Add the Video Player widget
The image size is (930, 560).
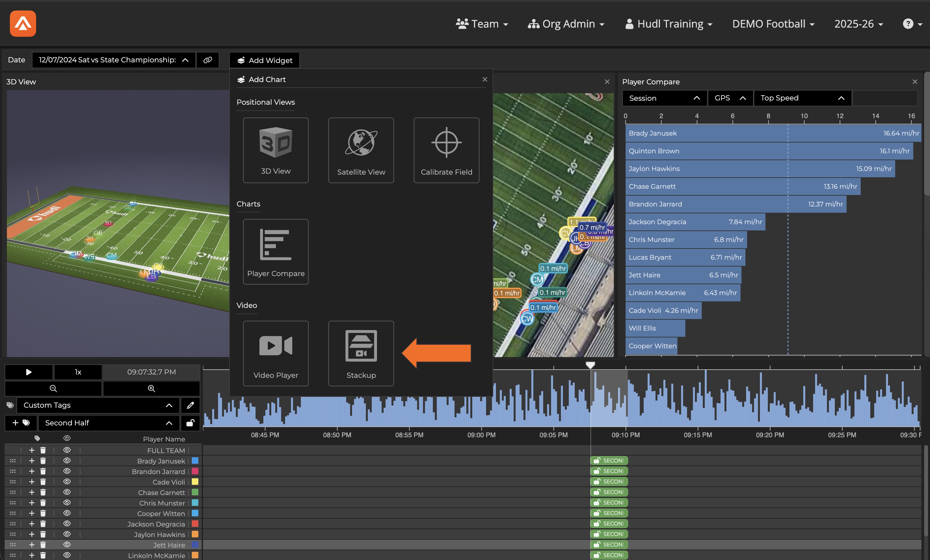coord(276,353)
